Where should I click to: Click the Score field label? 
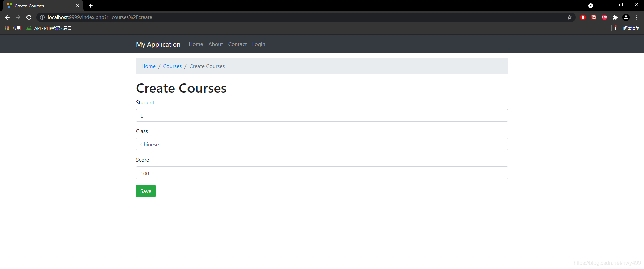(142, 160)
